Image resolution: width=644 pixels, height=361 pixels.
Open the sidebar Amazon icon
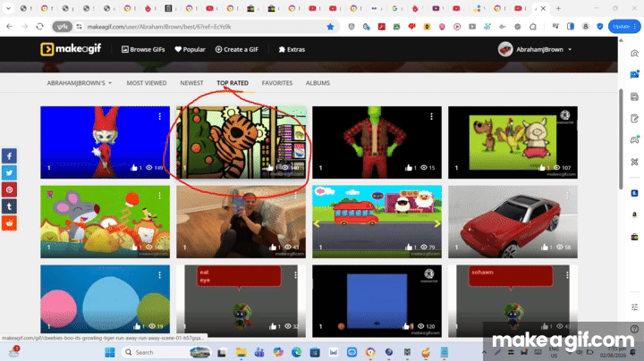634,214
